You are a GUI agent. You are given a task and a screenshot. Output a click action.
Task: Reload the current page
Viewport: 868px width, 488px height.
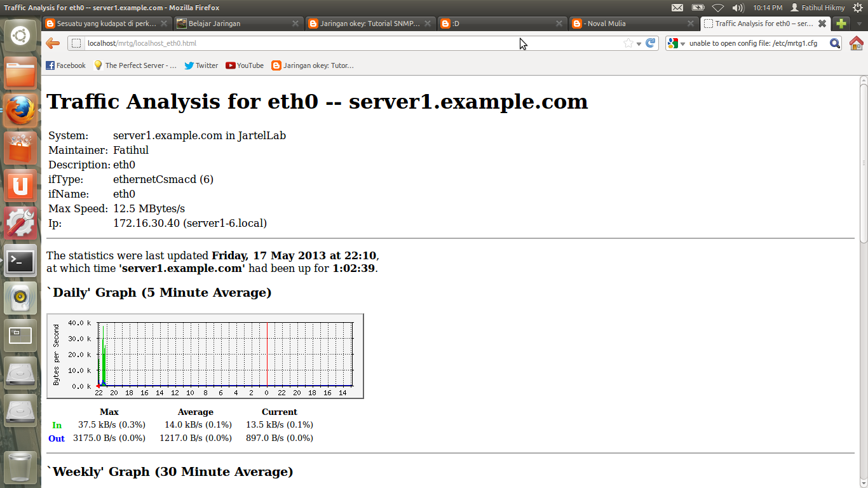point(650,43)
